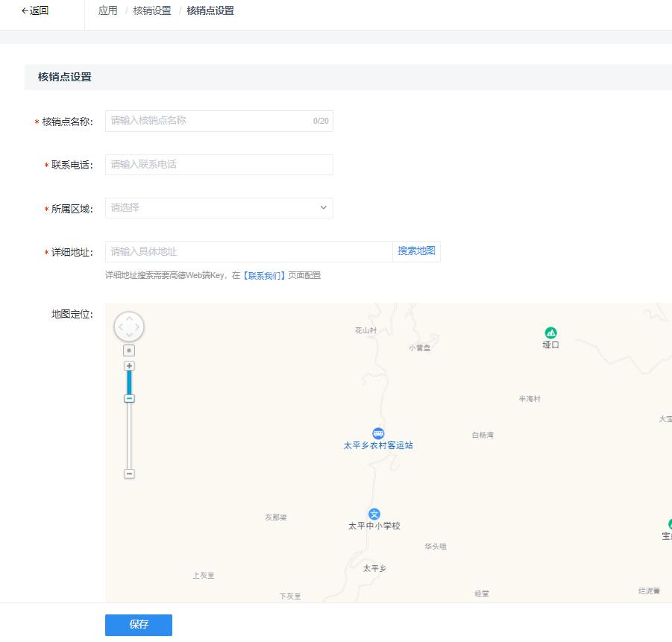Image resolution: width=672 pixels, height=642 pixels.
Task: Zoom in using the map plus button
Action: [x=129, y=365]
